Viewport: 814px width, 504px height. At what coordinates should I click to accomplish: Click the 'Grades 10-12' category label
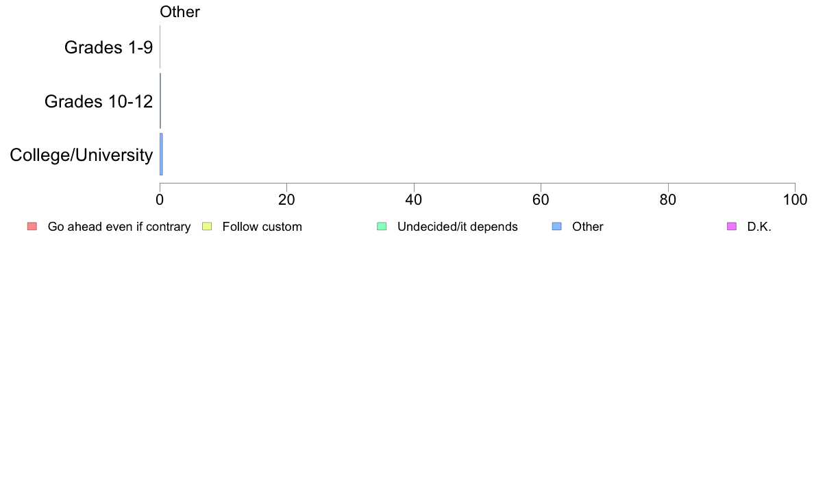pyautogui.click(x=99, y=101)
